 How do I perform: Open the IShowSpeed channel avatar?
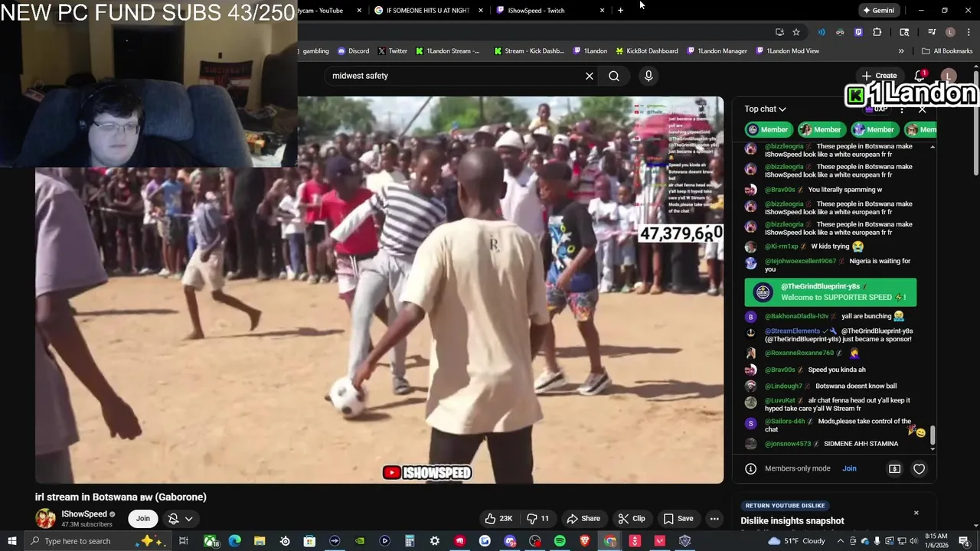pos(45,518)
